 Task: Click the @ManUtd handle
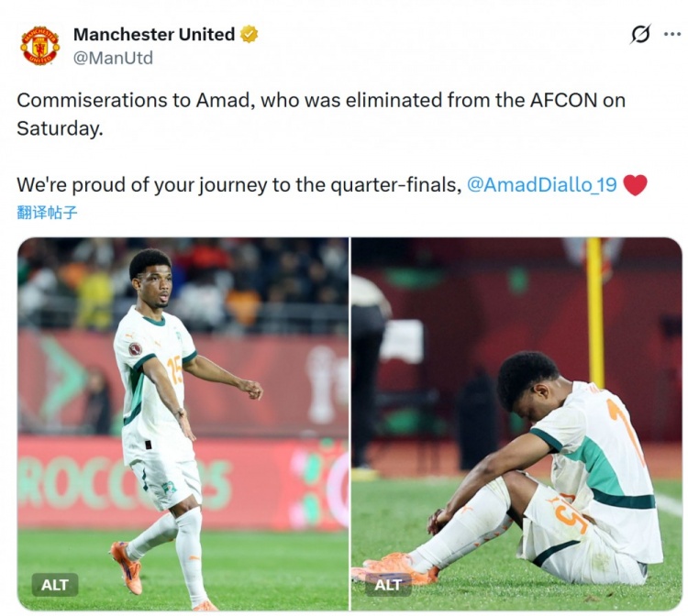tap(113, 58)
